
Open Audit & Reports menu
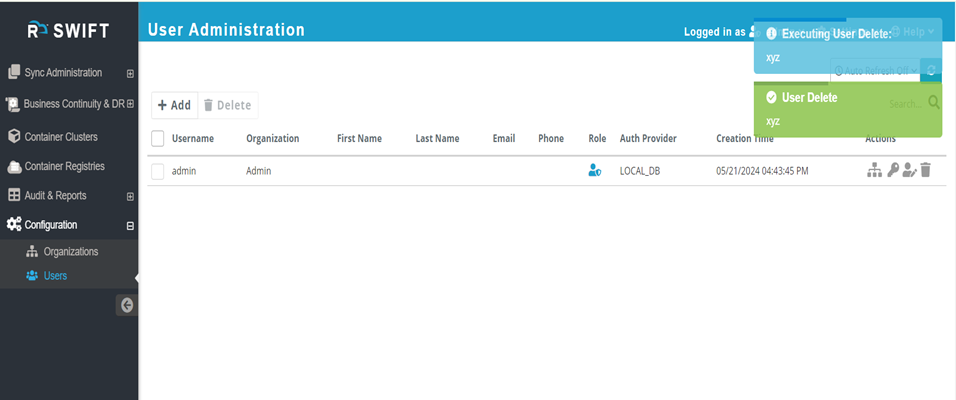(55, 196)
